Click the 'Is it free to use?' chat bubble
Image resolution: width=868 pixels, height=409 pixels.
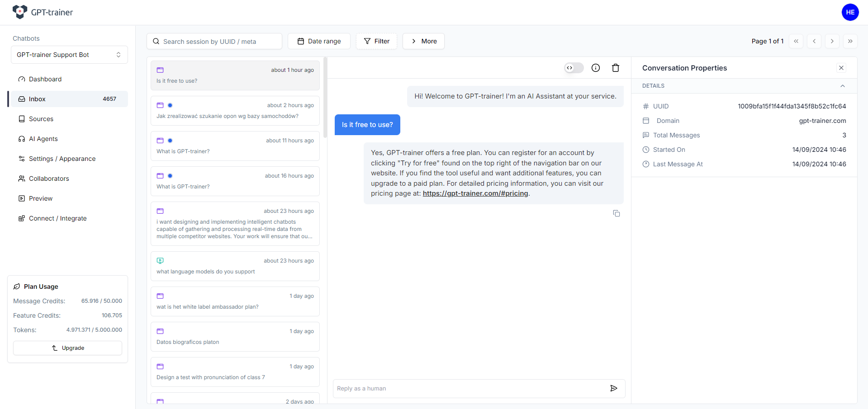367,125
